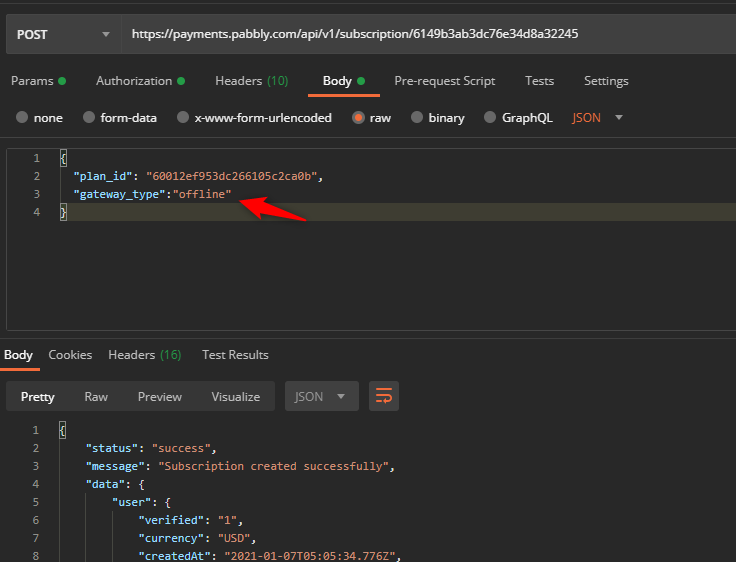Click the "Subscription created successfully" message
The height and width of the screenshot is (562, 736).
276,466
